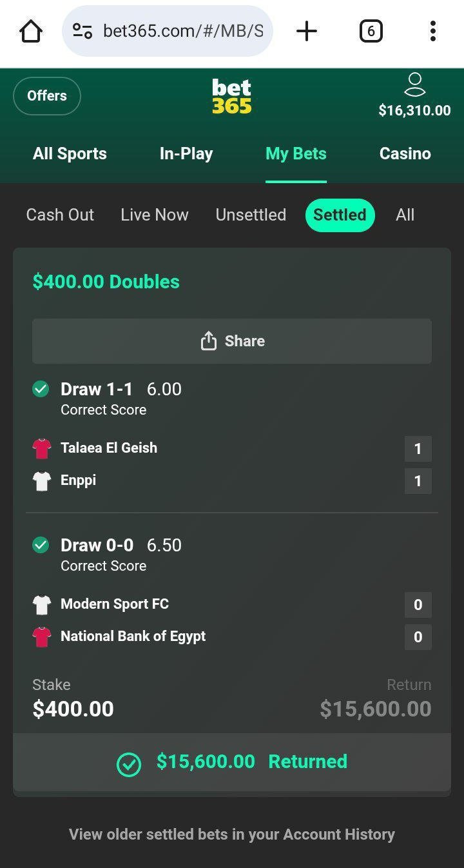Click the bet365 logo

coord(232,97)
